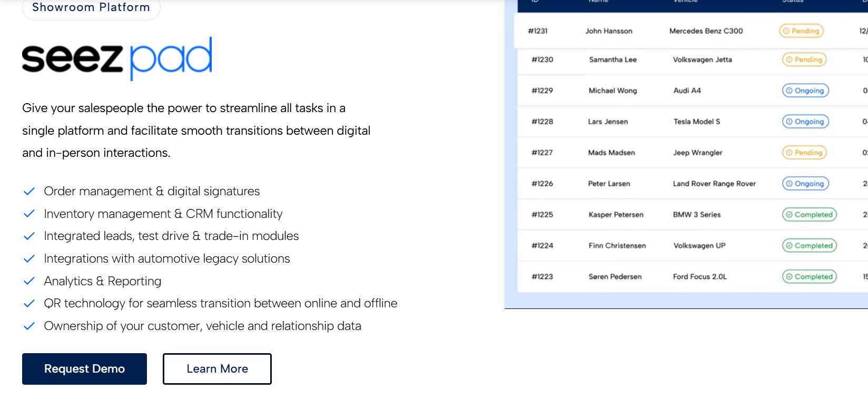This screenshot has height=400, width=868.
Task: Click the seezpad logo
Action: click(x=117, y=58)
